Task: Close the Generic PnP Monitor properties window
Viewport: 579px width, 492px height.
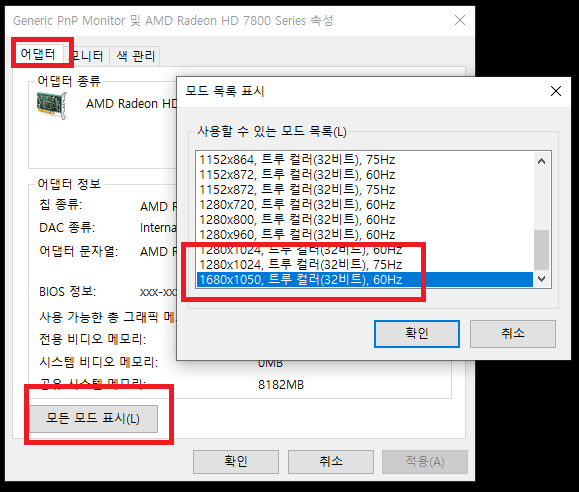Action: click(x=460, y=20)
